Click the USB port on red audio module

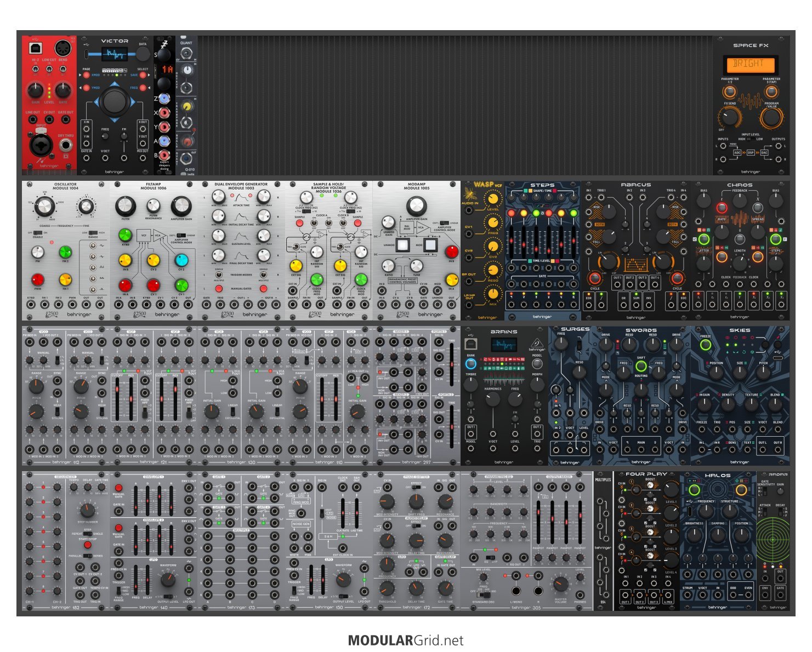tap(35, 48)
